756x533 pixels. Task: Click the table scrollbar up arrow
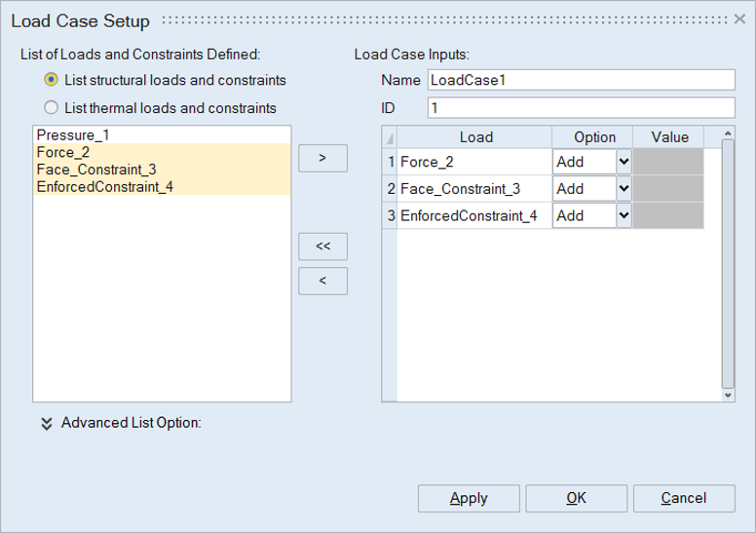click(x=728, y=133)
